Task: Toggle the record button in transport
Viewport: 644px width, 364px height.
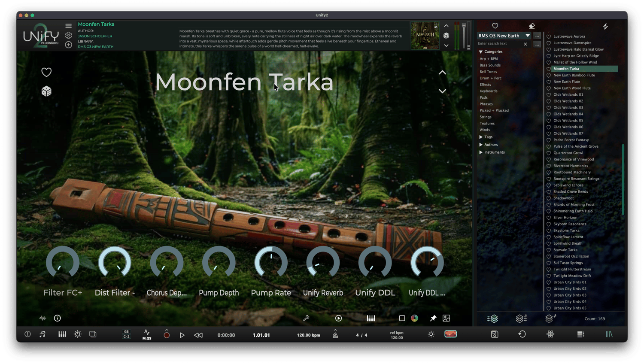Action: pos(167,335)
